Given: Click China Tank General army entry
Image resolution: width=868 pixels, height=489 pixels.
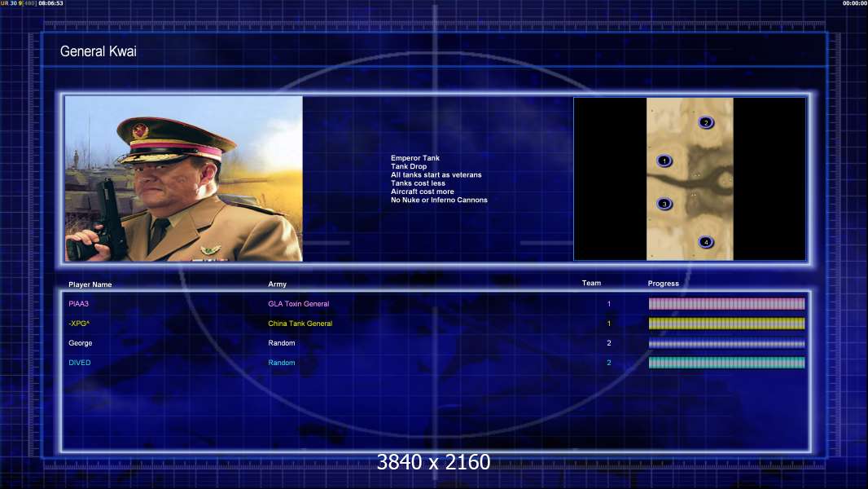Looking at the screenshot, I should tap(300, 324).
